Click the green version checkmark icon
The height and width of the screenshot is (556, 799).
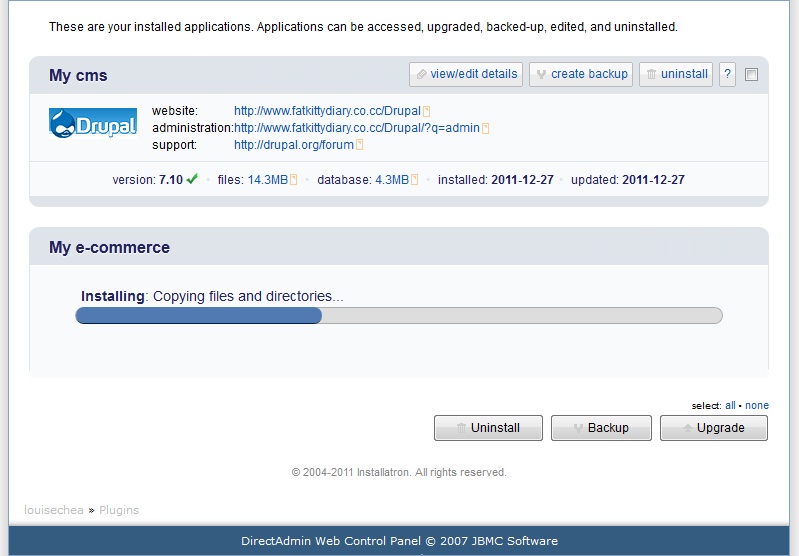(192, 179)
